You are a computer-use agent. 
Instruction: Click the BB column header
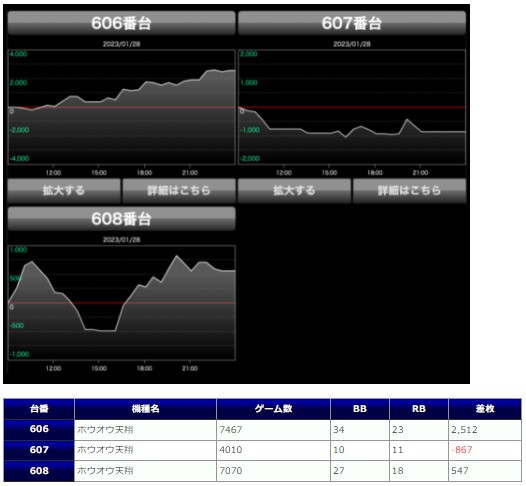pyautogui.click(x=360, y=409)
